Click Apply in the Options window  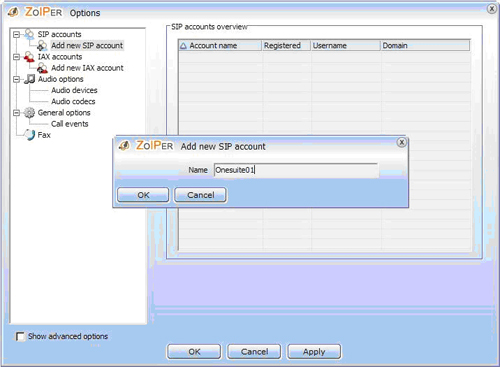point(314,352)
